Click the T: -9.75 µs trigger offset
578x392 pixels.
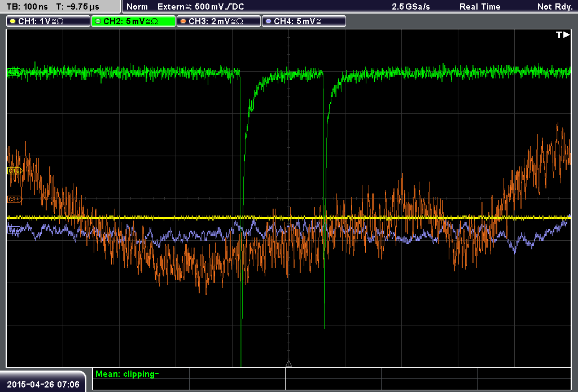point(78,7)
